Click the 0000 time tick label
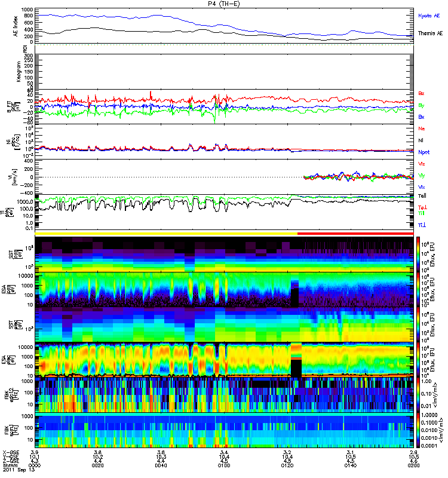The height and width of the screenshot is (478, 448). tap(34, 465)
